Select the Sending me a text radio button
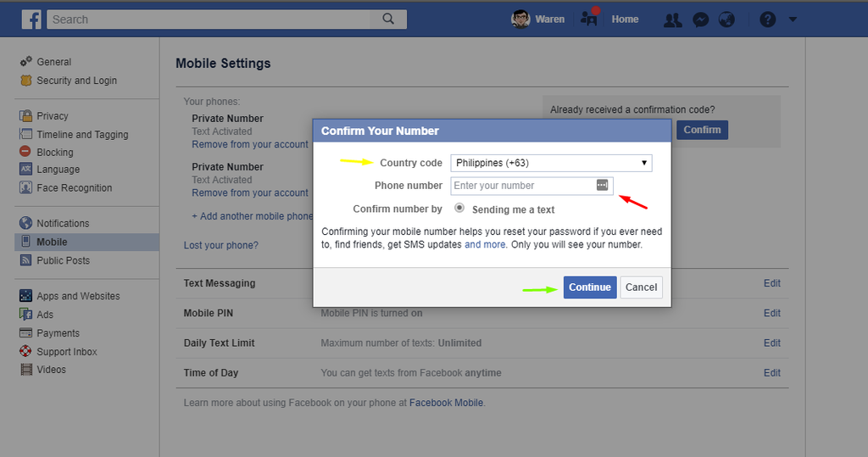The image size is (868, 457). [x=459, y=209]
